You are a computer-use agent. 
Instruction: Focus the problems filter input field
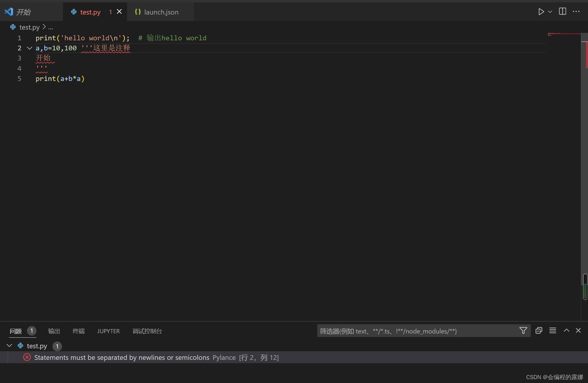click(415, 331)
